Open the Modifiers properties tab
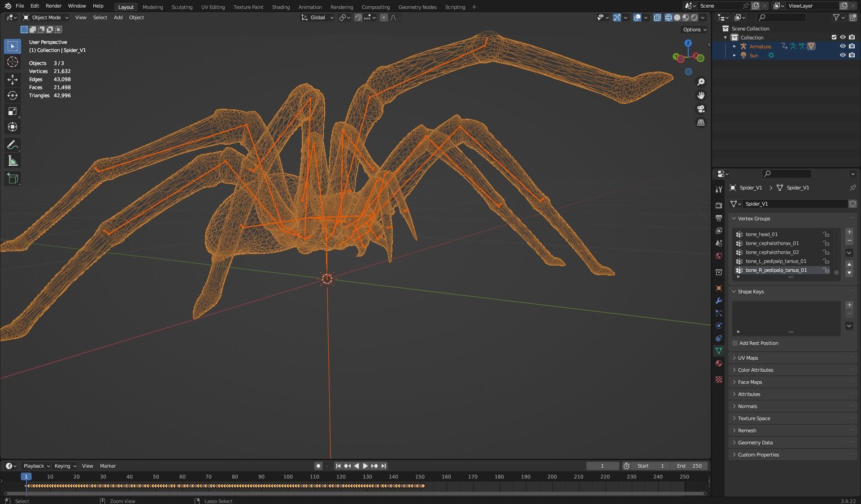861x504 pixels. 719,301
